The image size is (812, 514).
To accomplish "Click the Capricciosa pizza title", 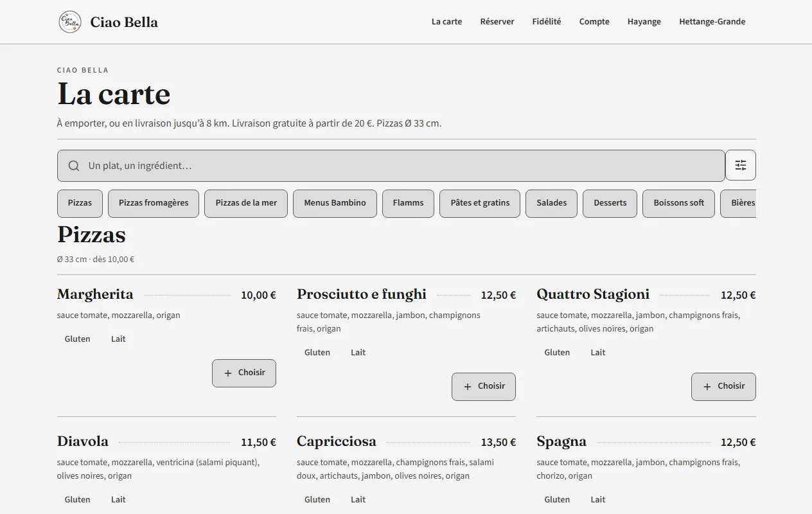I will [337, 441].
